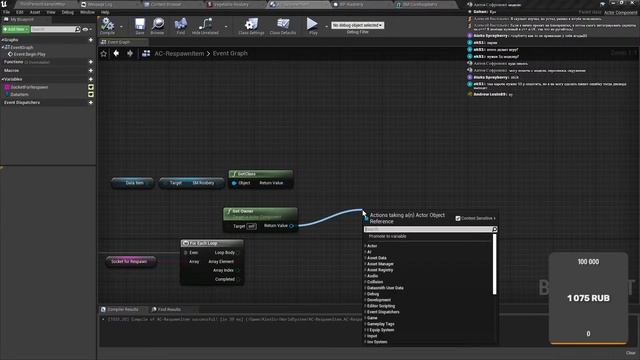Switch to the Message Log tab
The width and height of the screenshot is (640, 360).
click(x=99, y=4)
